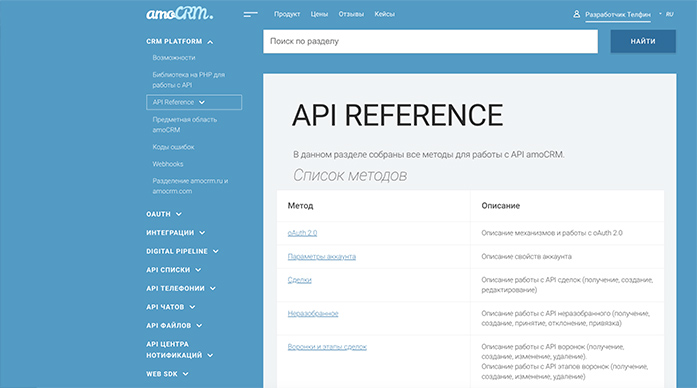Image resolution: width=697 pixels, height=388 pixels.
Task: Open the Кейсы menu item
Action: click(385, 14)
